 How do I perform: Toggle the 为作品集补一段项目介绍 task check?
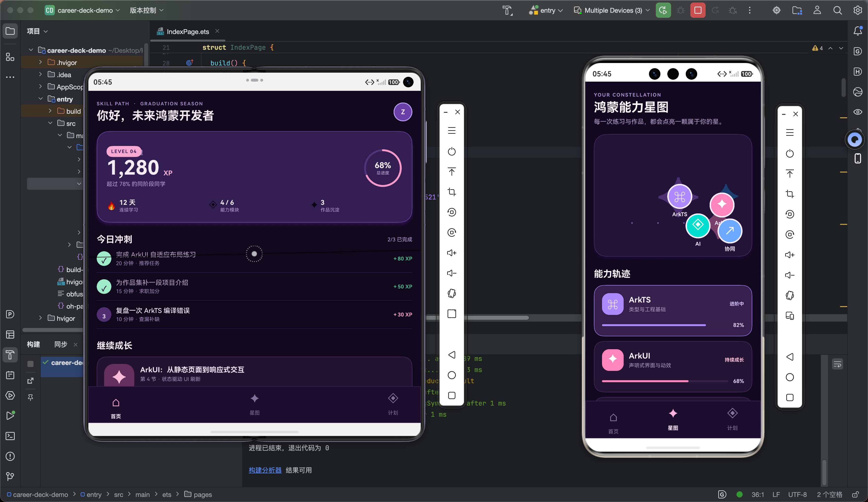pos(104,287)
